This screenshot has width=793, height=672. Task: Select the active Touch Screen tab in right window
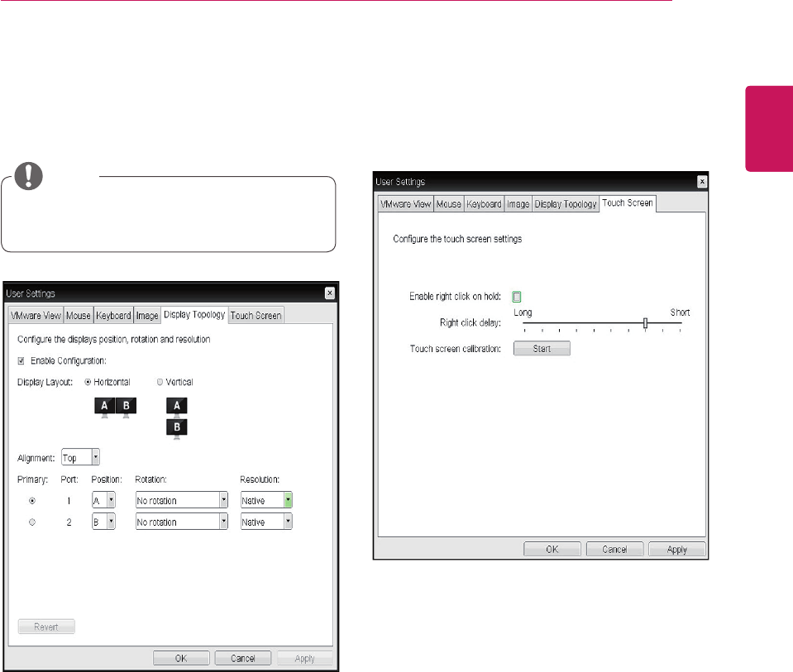(628, 203)
